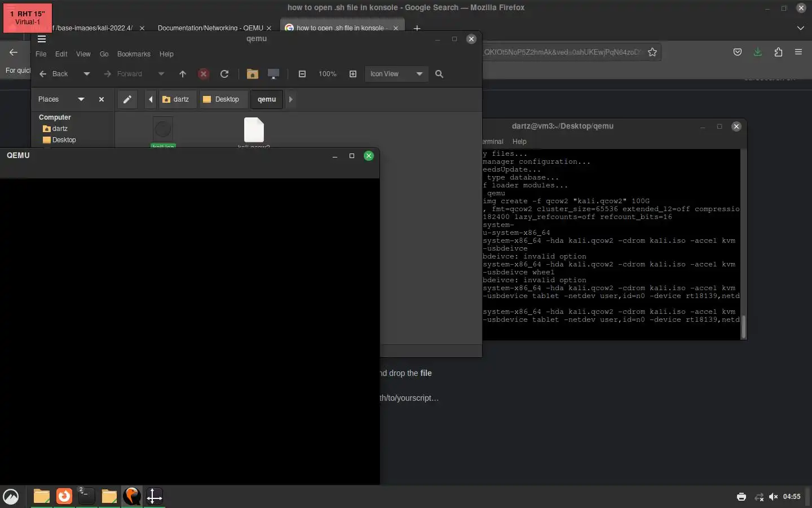Open a new Firefox tab
The image size is (812, 508).
coord(417,28)
